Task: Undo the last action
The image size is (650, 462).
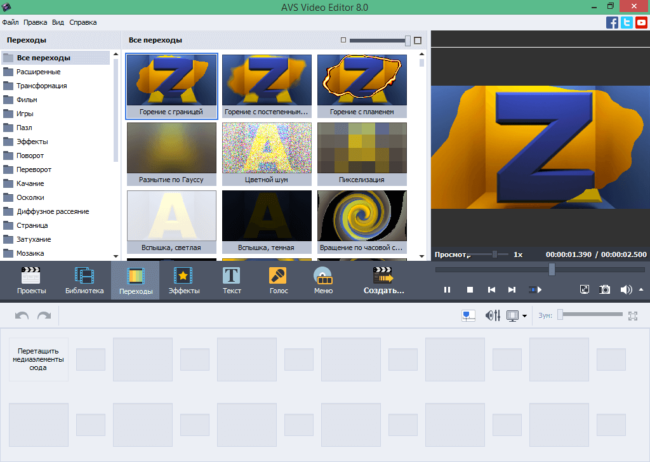Action: 22,316
